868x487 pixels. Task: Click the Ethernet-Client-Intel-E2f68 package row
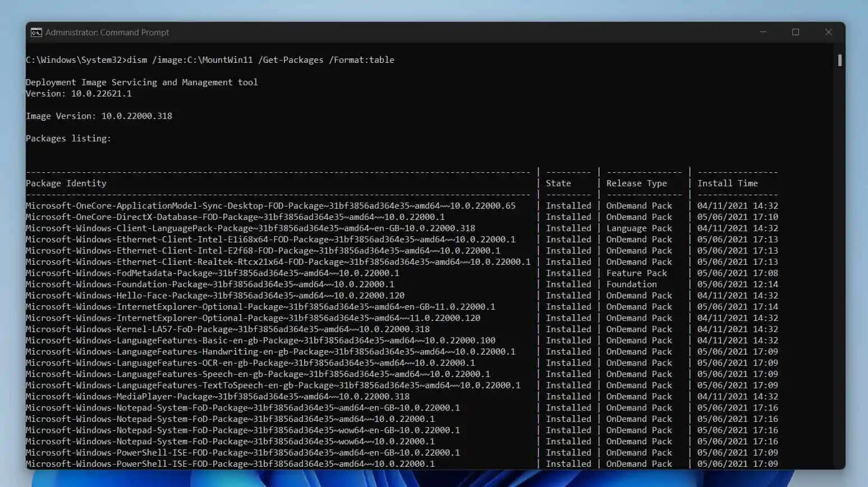[402, 251]
